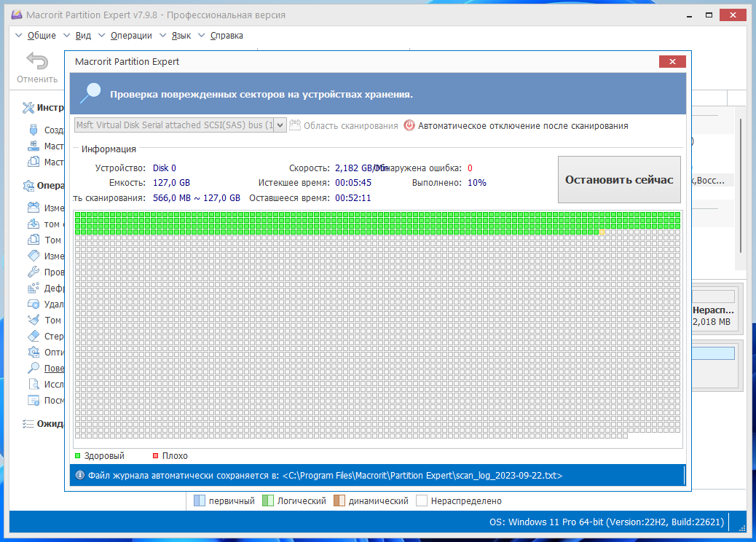Click the lowercase том sidebar icon

point(34,224)
